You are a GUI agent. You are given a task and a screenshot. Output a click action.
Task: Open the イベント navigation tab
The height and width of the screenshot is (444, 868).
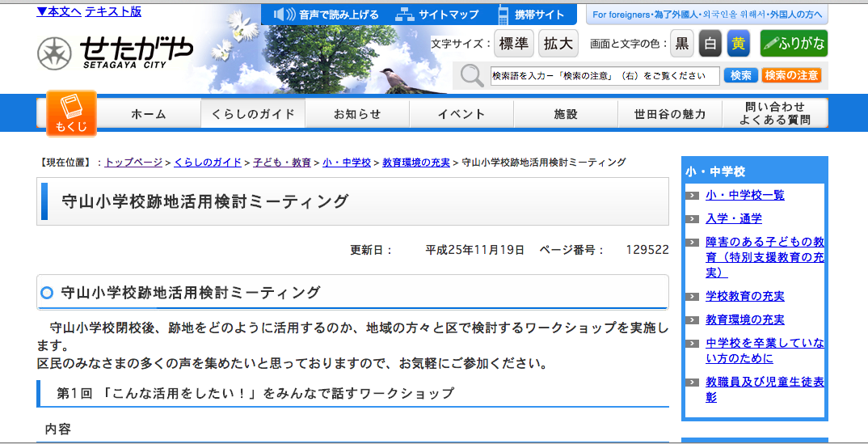[x=461, y=114]
